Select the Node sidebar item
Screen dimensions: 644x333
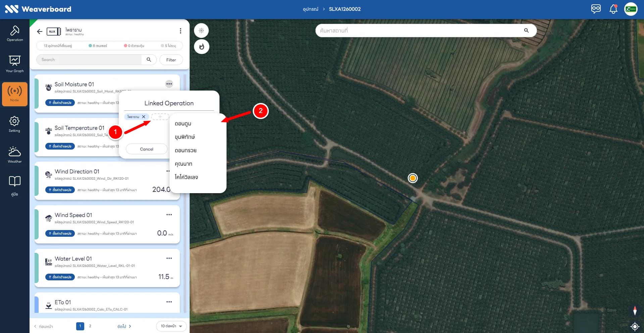tap(15, 94)
